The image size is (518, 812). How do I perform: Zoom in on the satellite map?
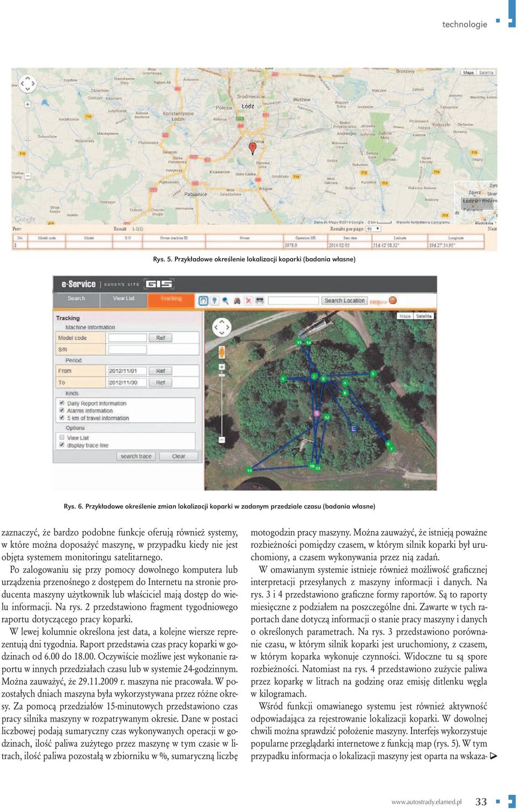coord(222,367)
